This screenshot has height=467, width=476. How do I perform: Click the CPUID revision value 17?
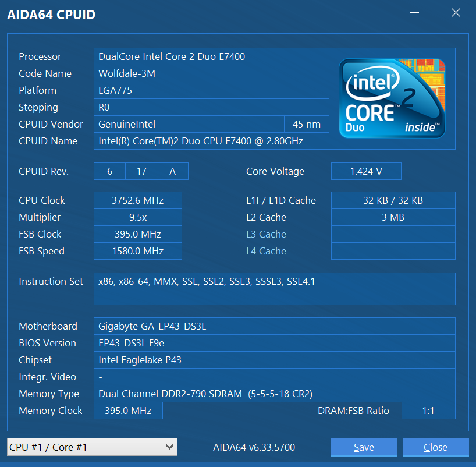[x=141, y=171]
